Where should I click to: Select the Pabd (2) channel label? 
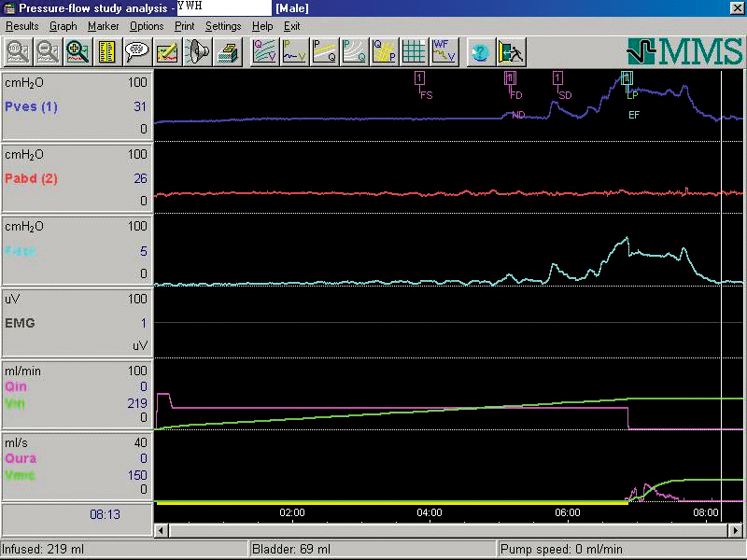(x=31, y=179)
